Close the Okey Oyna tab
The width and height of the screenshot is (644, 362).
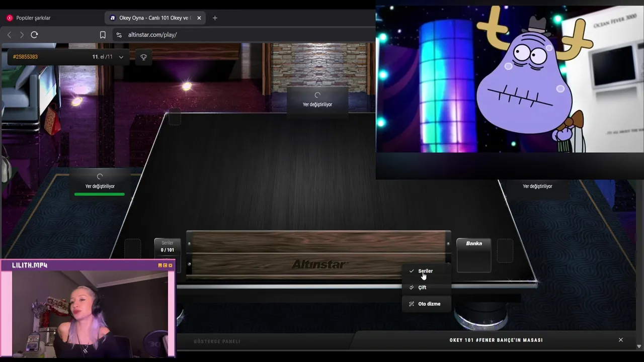coord(199,18)
